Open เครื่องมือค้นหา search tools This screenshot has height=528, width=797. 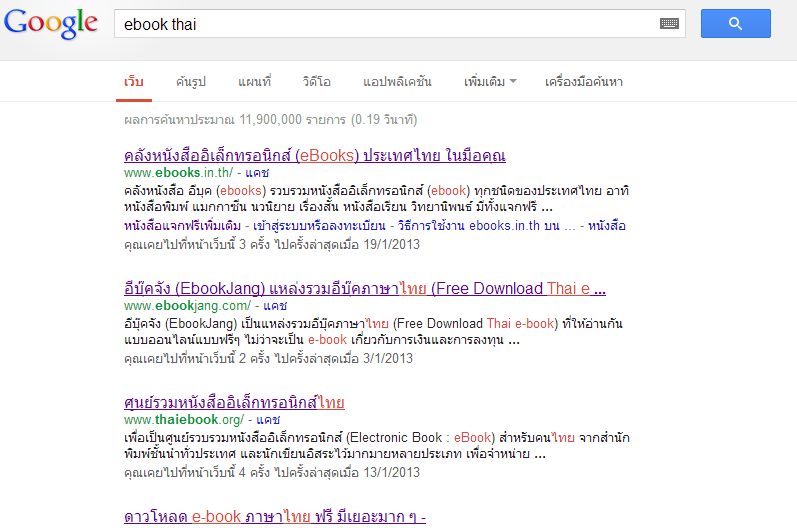pos(584,82)
